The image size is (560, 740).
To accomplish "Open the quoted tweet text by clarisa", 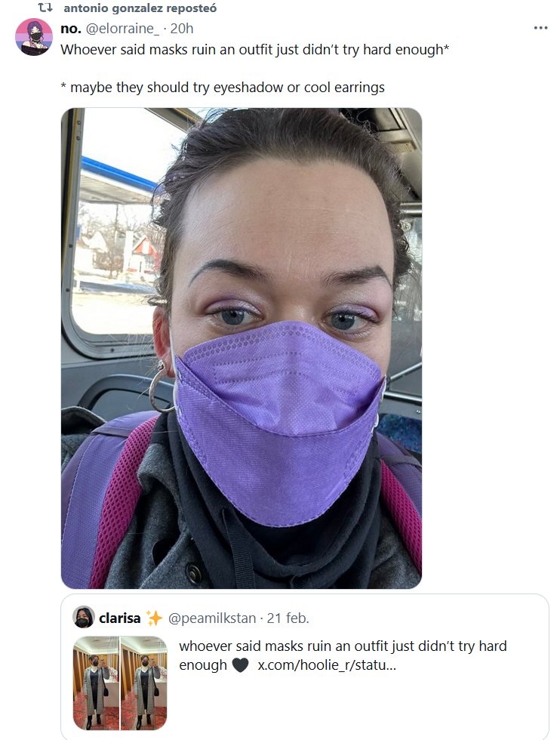I will pos(343,655).
